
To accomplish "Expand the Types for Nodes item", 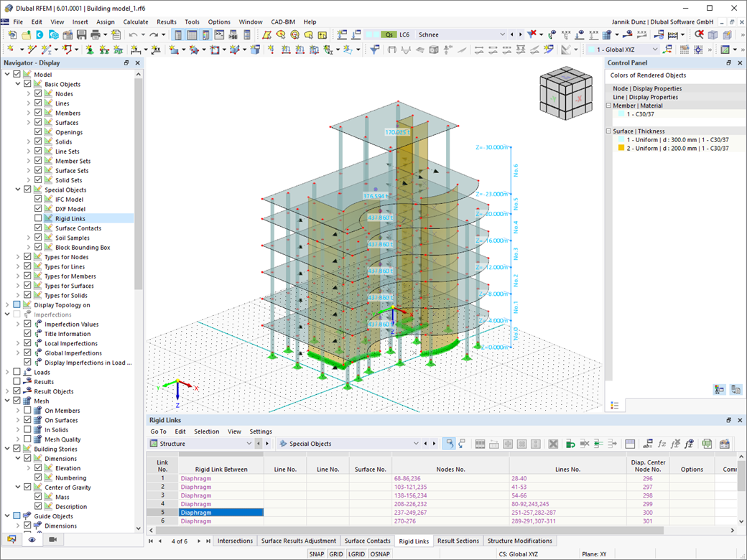I will 18,257.
